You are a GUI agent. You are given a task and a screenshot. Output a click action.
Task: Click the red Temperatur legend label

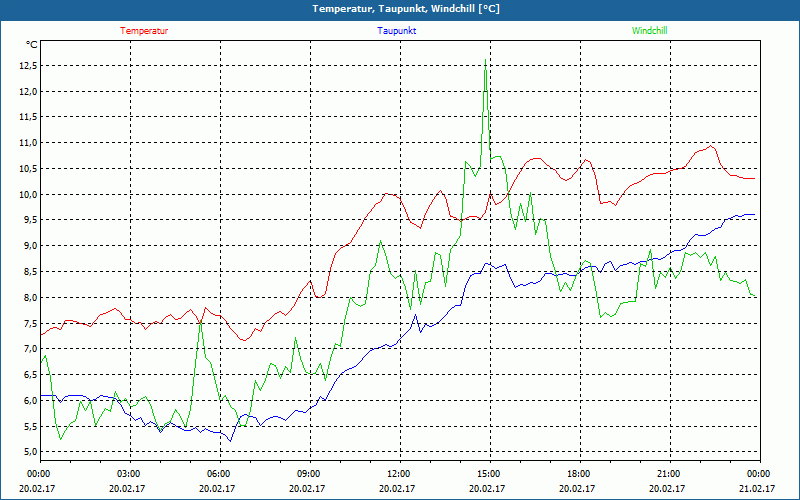[144, 31]
